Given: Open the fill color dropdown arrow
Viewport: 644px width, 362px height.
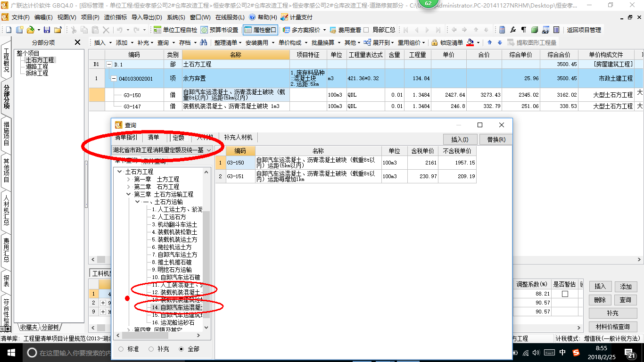Looking at the screenshot, I should [x=478, y=42].
